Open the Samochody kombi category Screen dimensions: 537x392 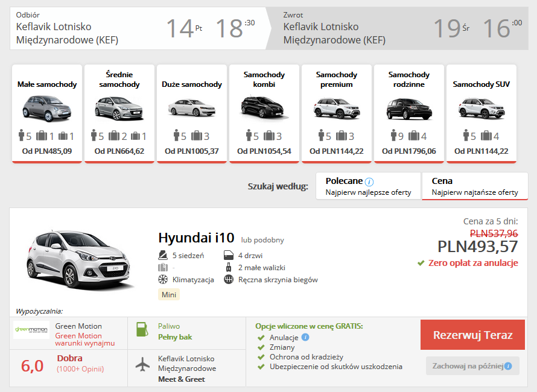(x=264, y=113)
